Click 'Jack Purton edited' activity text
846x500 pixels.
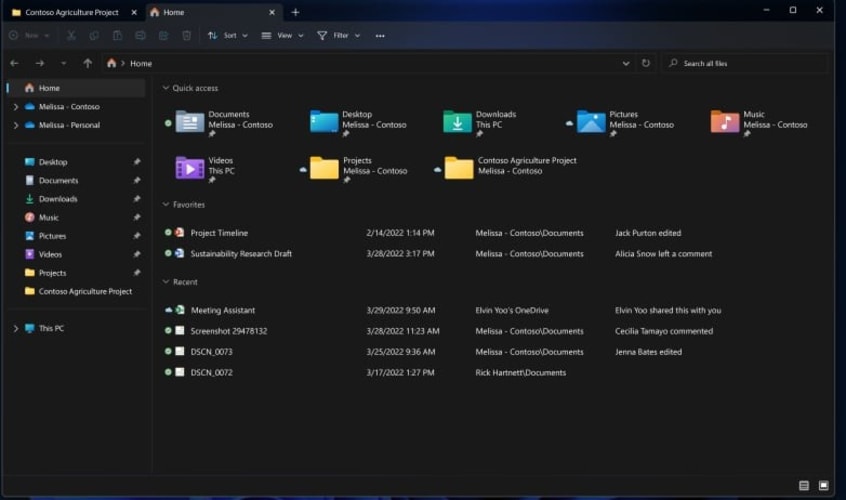tap(648, 233)
